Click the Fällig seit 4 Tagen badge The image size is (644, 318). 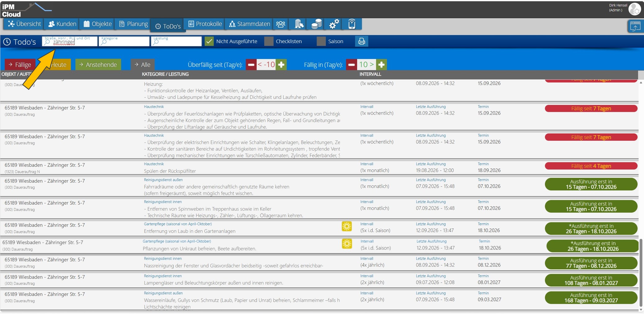591,166
